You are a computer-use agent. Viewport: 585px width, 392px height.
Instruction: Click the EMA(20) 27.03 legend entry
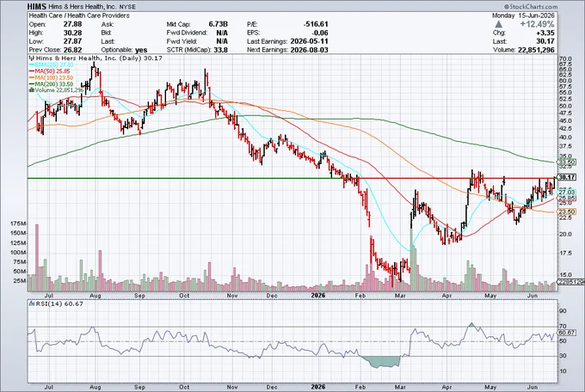[51, 64]
